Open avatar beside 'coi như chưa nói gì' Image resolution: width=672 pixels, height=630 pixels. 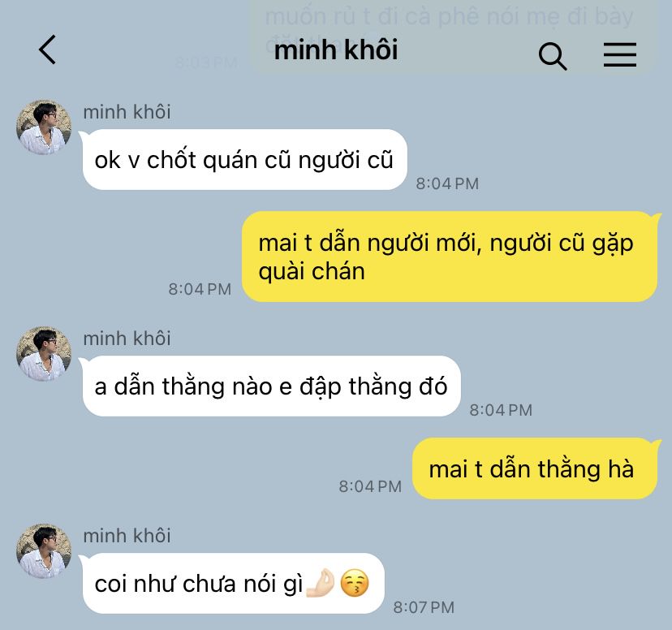[x=44, y=551]
